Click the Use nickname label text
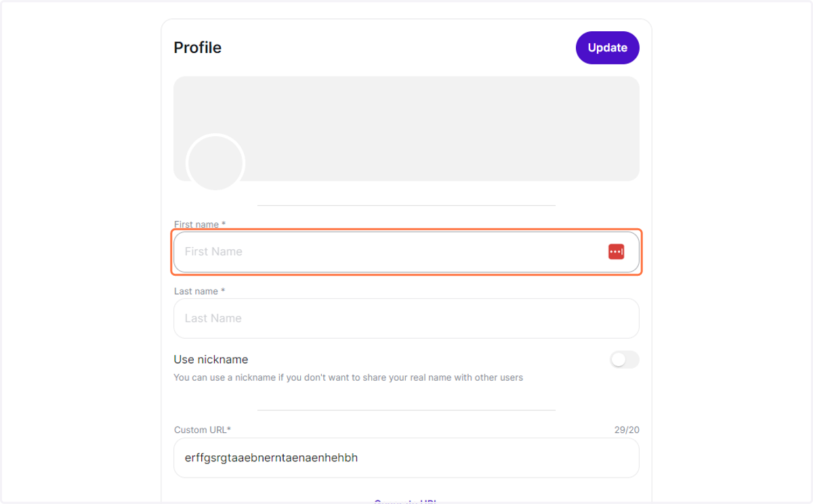 [211, 360]
